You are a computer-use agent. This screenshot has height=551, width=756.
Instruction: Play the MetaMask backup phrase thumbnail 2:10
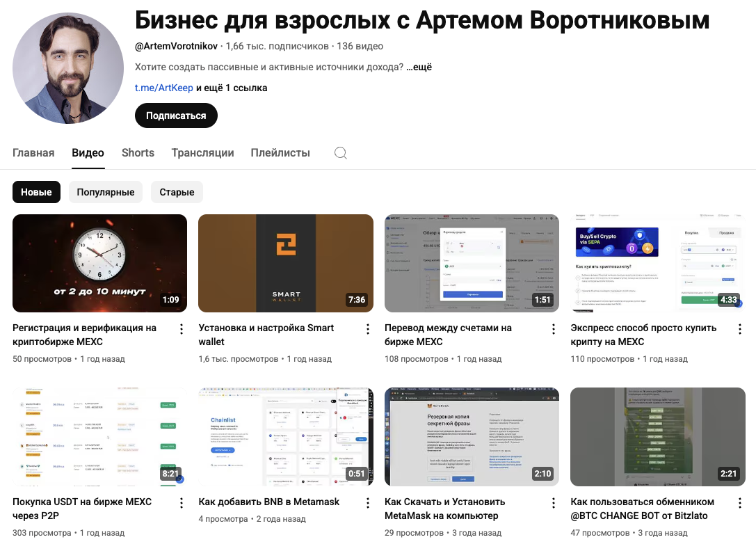pos(472,437)
